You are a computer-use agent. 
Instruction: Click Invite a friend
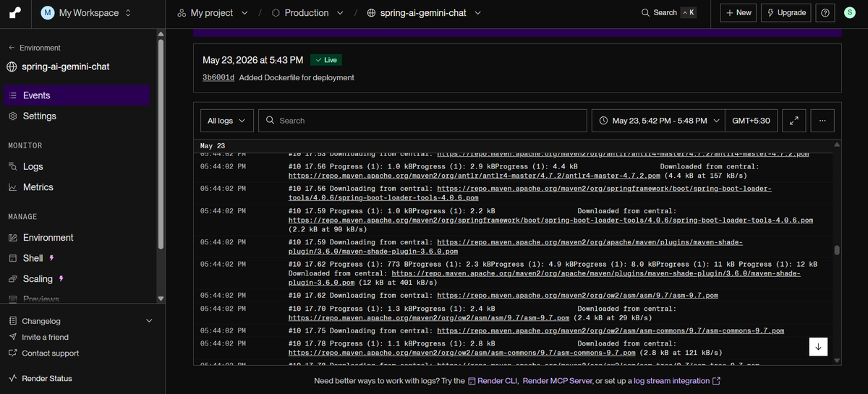(x=45, y=337)
